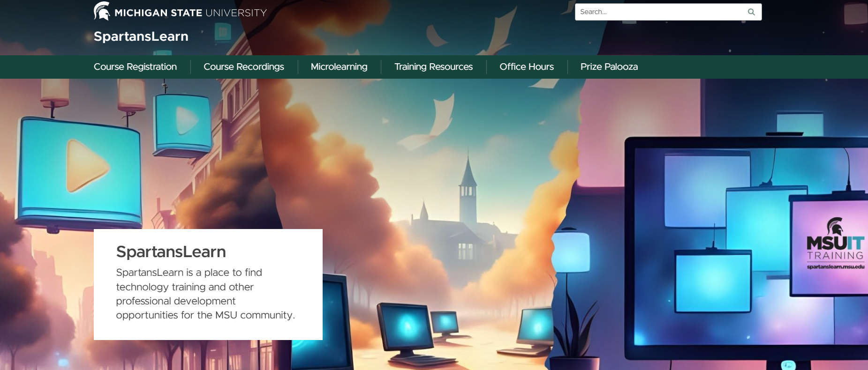Visit the Prize Palooza page
Screen dimensions: 868x370
point(609,67)
